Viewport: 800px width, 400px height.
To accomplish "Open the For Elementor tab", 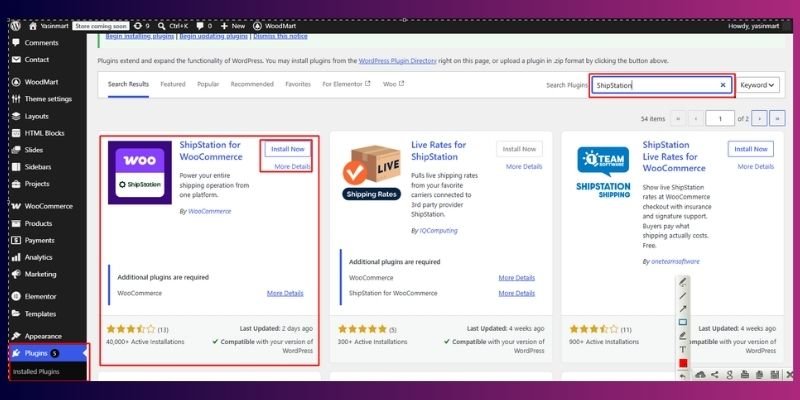I will pos(346,84).
